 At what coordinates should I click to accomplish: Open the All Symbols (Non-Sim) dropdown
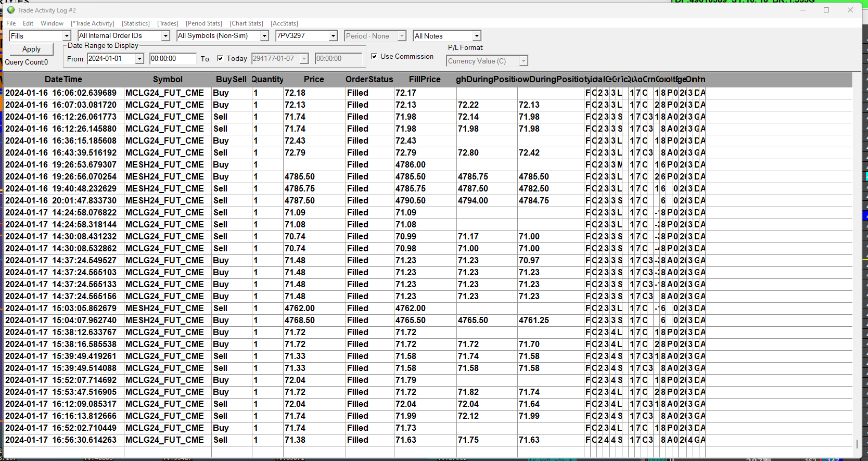click(x=264, y=36)
